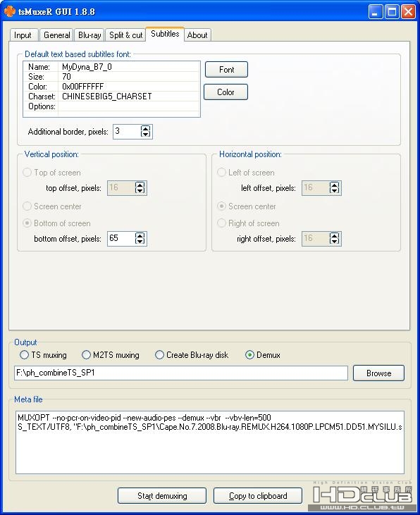Viewport: 420px width, 515px height.
Task: Click the tsMuxeR app icon in title bar
Action: click(x=10, y=11)
